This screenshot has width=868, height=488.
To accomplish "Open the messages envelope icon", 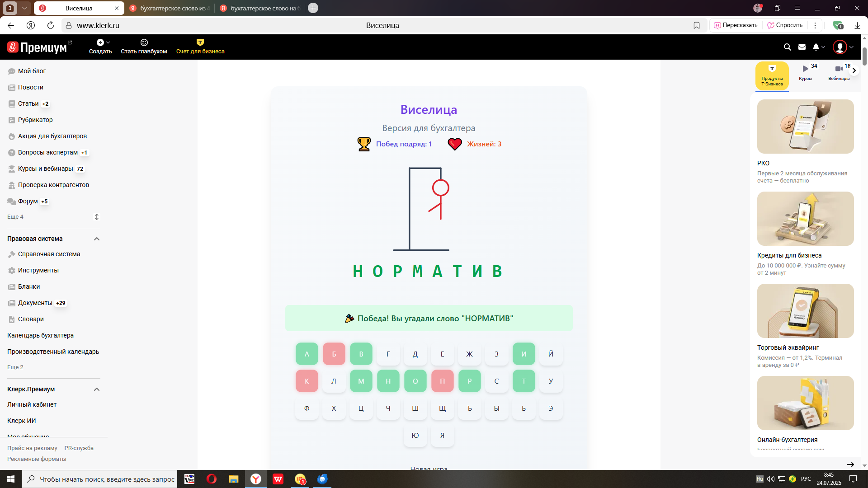I will coord(802,47).
